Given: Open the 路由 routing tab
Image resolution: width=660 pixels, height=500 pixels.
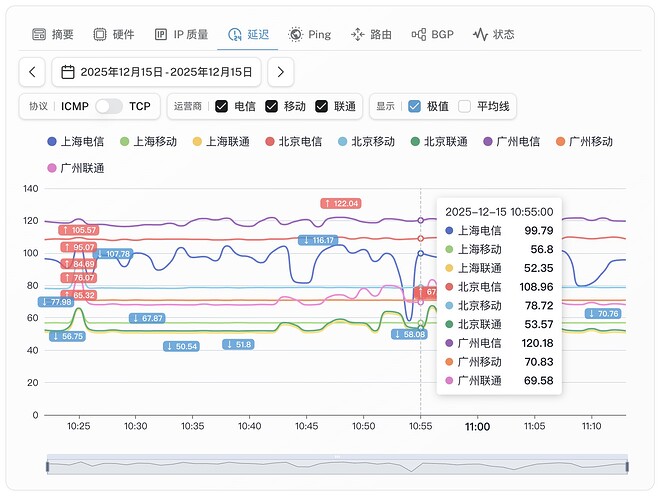Looking at the screenshot, I should 371,35.
